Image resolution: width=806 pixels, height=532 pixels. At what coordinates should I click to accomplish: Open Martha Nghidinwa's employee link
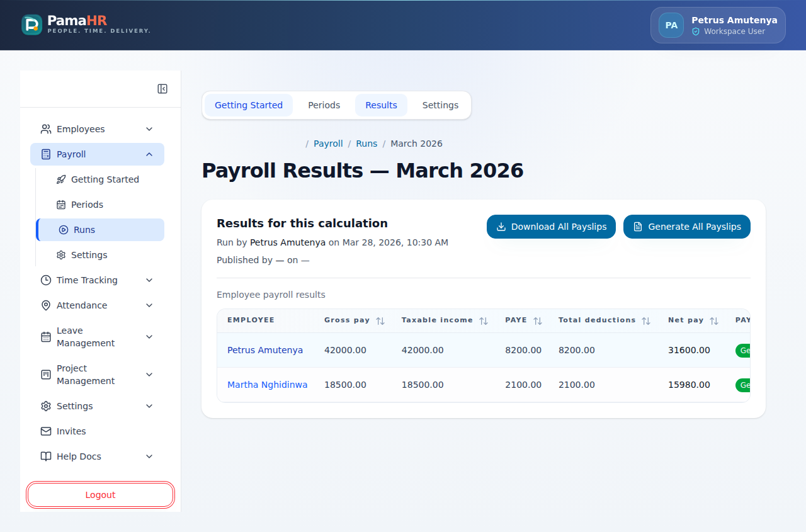[x=268, y=385]
